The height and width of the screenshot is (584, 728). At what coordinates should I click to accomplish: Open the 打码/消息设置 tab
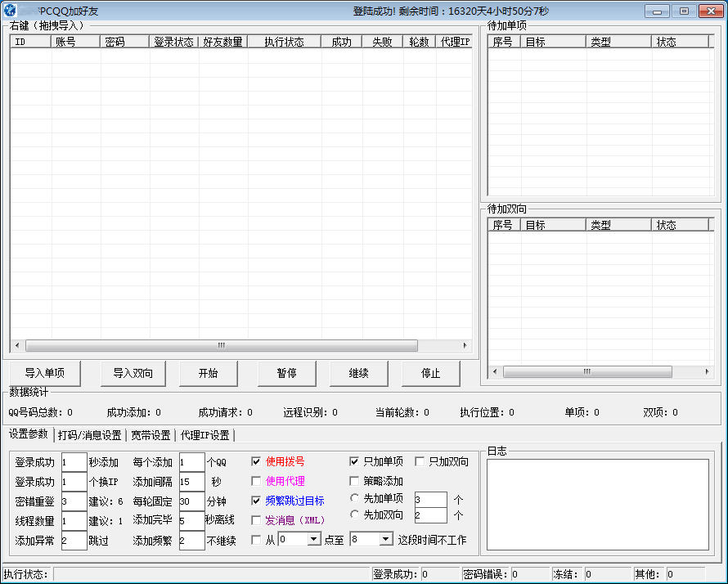(x=90, y=435)
